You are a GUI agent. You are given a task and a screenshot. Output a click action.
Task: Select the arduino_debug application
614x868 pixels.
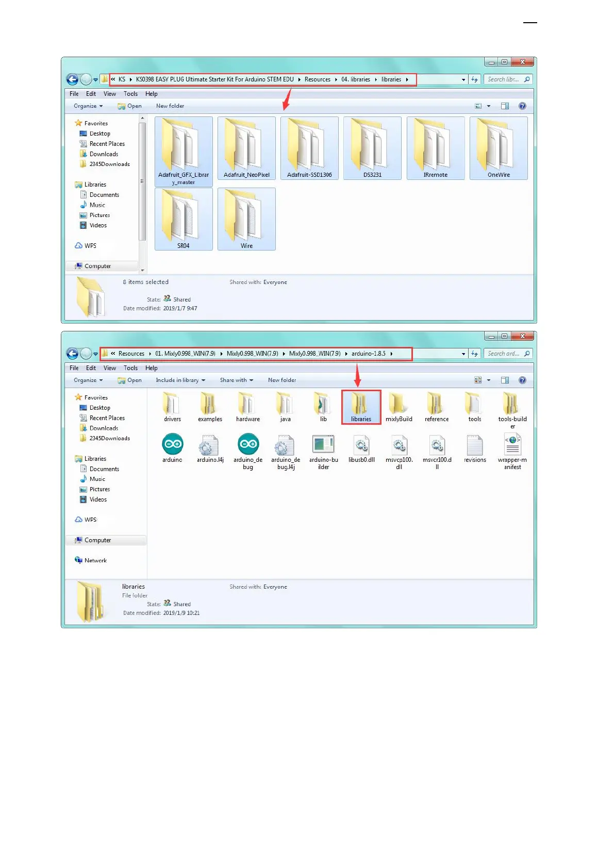click(248, 452)
